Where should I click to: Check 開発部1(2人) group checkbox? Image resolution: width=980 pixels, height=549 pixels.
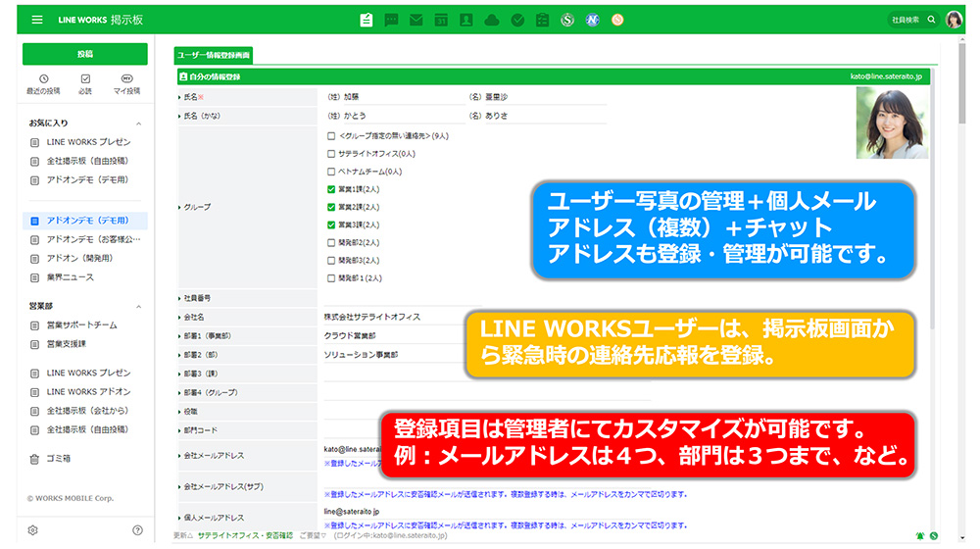click(x=331, y=278)
